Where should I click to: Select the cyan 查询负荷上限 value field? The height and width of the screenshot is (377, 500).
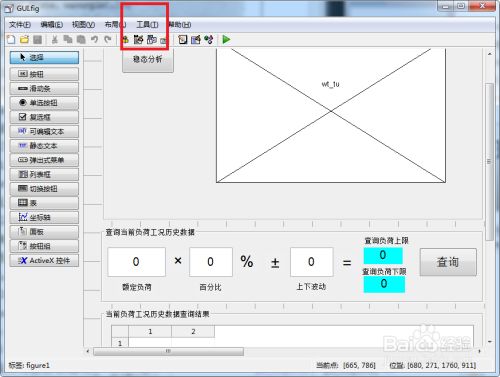click(383, 255)
